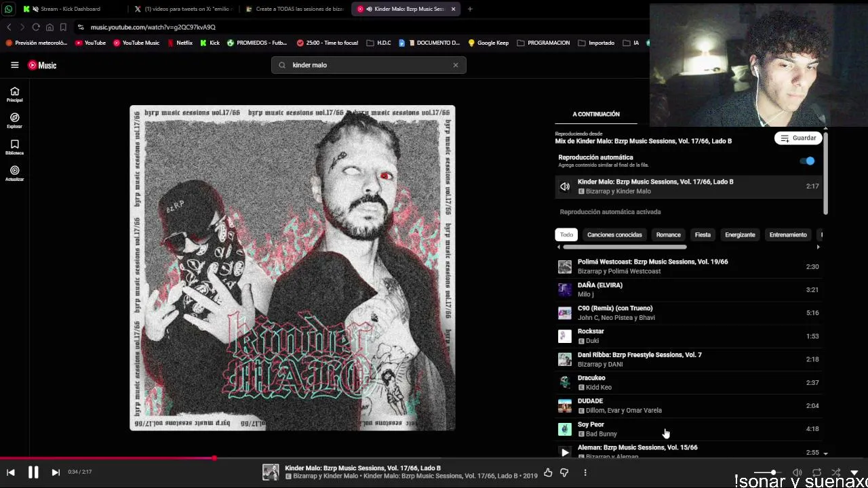868x488 pixels.
Task: Play DUDADE from the queue
Action: tap(688, 405)
